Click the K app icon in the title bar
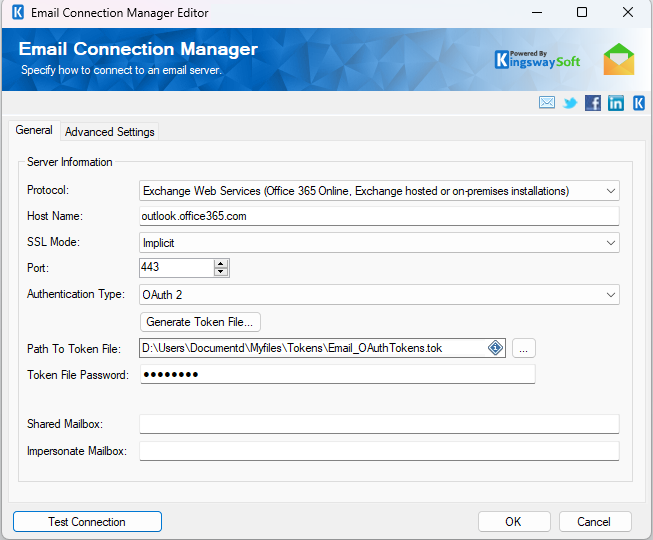The image size is (653, 540). click(17, 12)
